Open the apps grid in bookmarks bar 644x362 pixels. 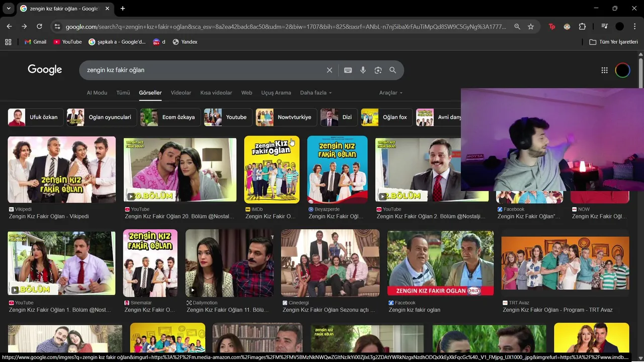[8, 42]
